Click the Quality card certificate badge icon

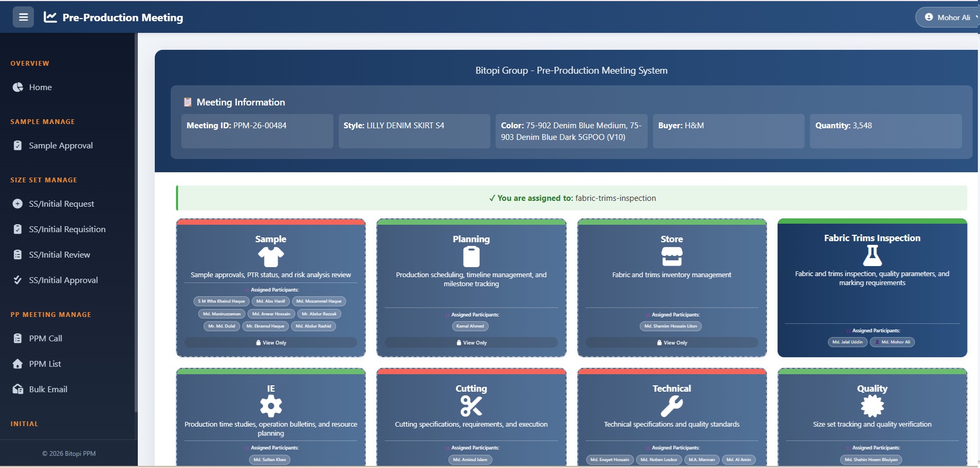pos(872,407)
